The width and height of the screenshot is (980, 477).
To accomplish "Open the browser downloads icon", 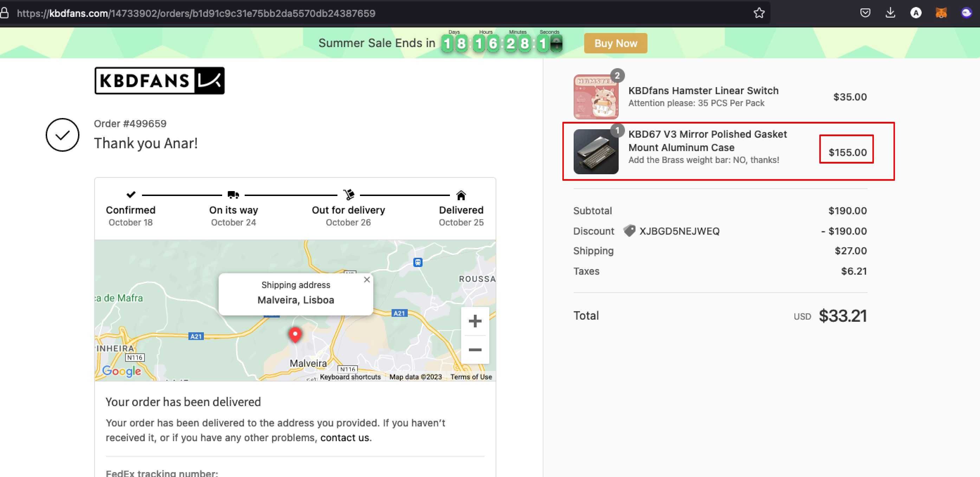I will [890, 13].
